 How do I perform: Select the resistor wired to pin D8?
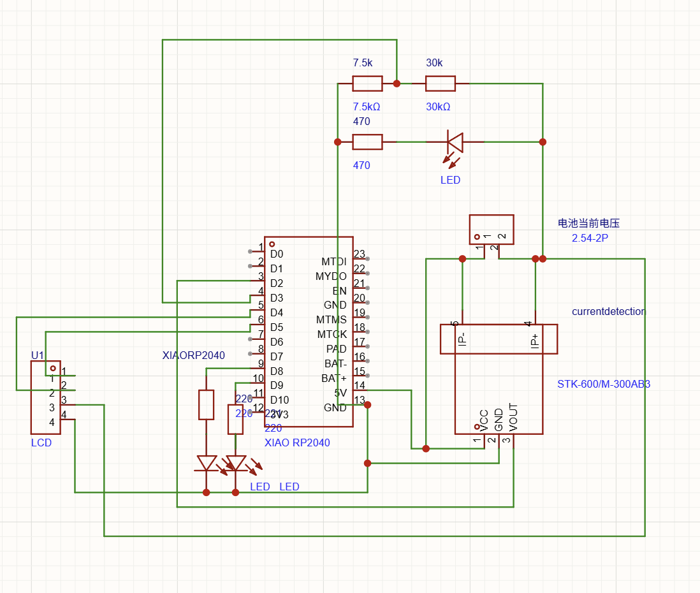pyautogui.click(x=207, y=404)
